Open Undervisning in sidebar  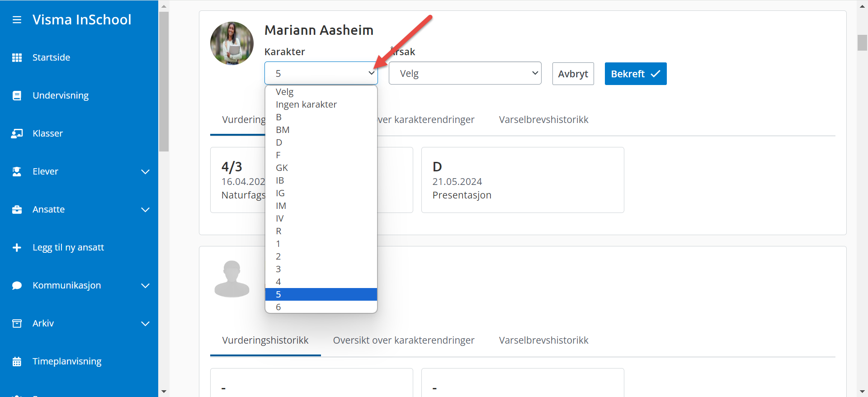tap(61, 95)
